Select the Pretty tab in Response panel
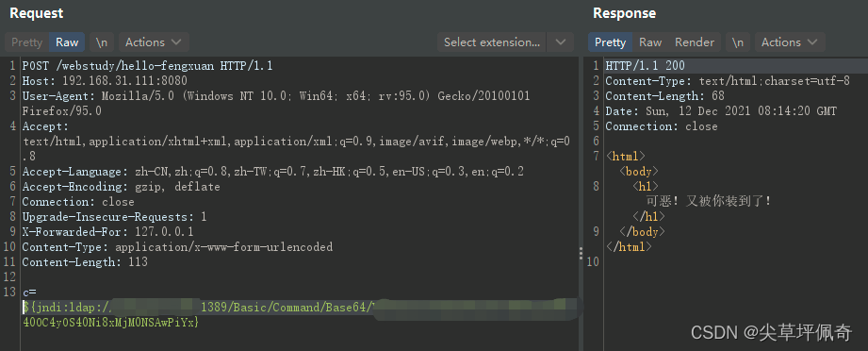Viewport: 868px width, 351px height. 610,42
